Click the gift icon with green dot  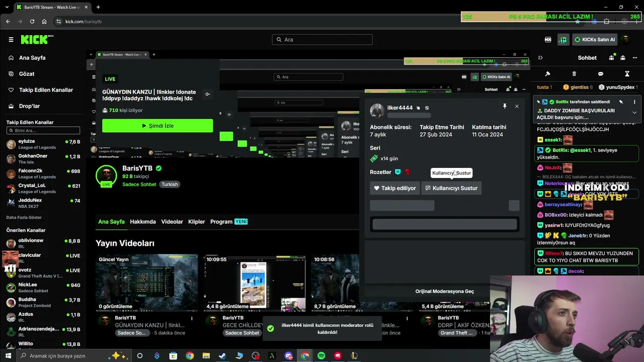[612, 58]
